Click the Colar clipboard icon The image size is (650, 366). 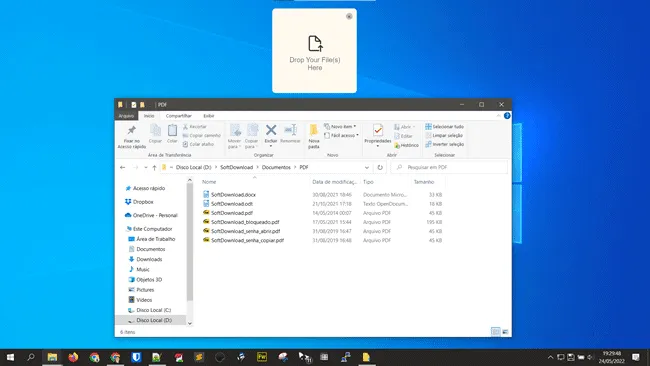[172, 131]
